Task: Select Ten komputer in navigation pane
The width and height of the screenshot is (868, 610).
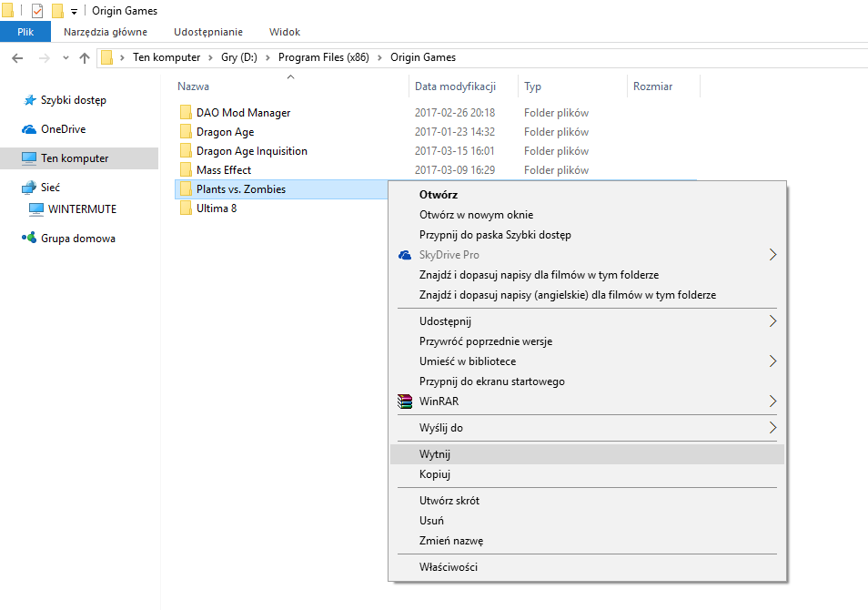Action: click(x=79, y=158)
